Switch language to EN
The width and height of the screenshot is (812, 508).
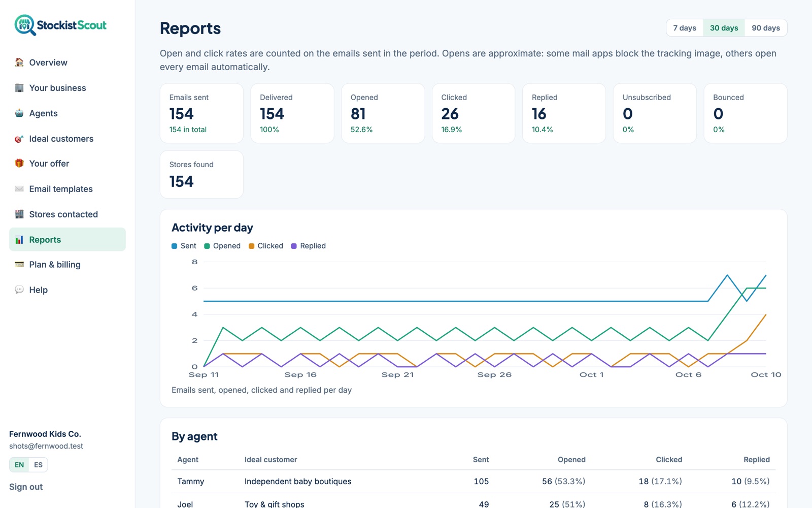pos(19,465)
